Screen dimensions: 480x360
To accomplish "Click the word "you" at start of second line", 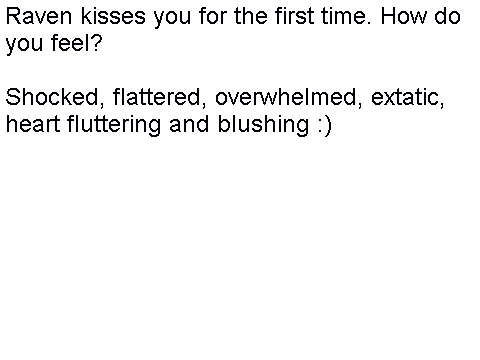I will pos(24,45).
